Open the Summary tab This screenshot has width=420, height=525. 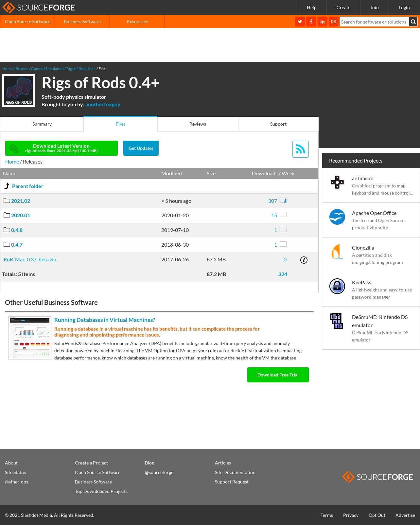coord(42,124)
